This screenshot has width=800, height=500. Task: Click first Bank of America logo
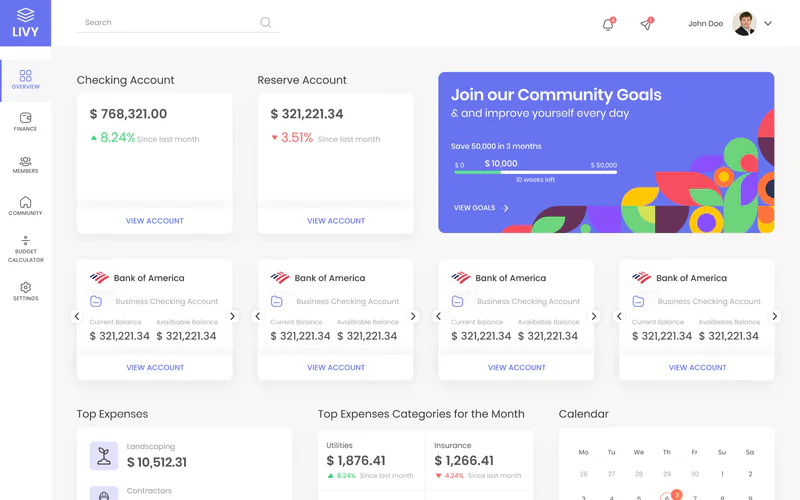tap(99, 278)
